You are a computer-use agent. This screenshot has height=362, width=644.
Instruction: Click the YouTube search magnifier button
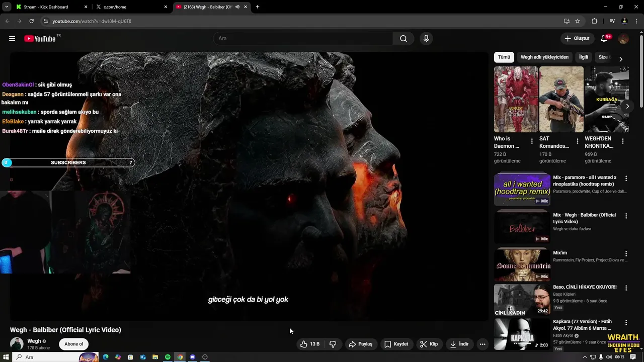404,39
